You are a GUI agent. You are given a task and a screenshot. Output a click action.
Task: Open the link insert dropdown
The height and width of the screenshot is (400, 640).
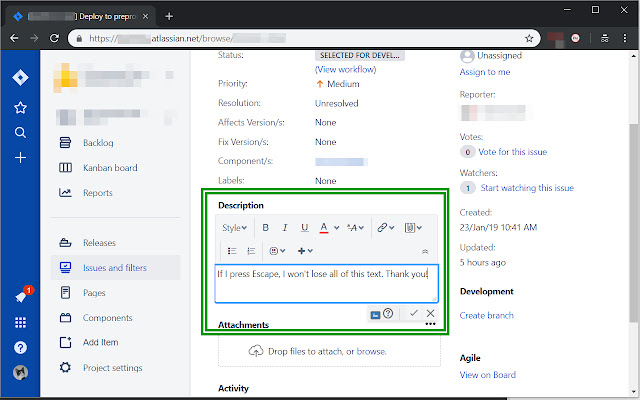pyautogui.click(x=385, y=228)
